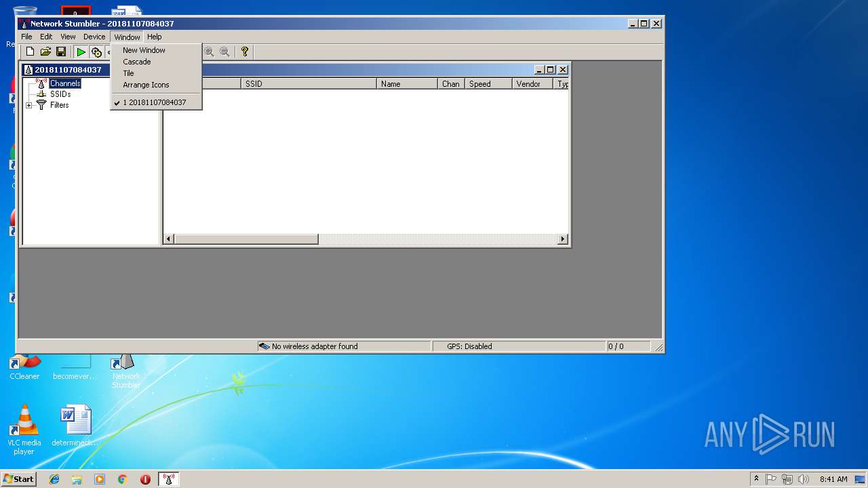Click the '0 / 0' status bar counter
Image resolution: width=868 pixels, height=488 pixels.
[616, 346]
